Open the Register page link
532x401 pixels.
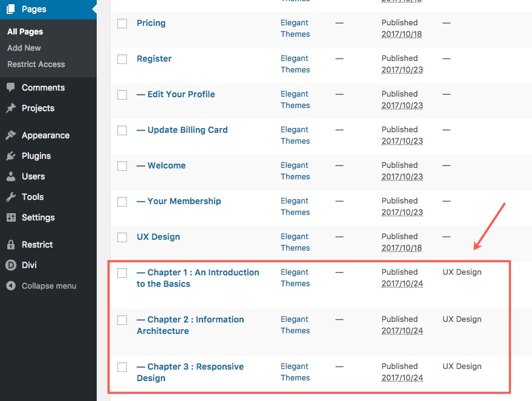tap(154, 59)
